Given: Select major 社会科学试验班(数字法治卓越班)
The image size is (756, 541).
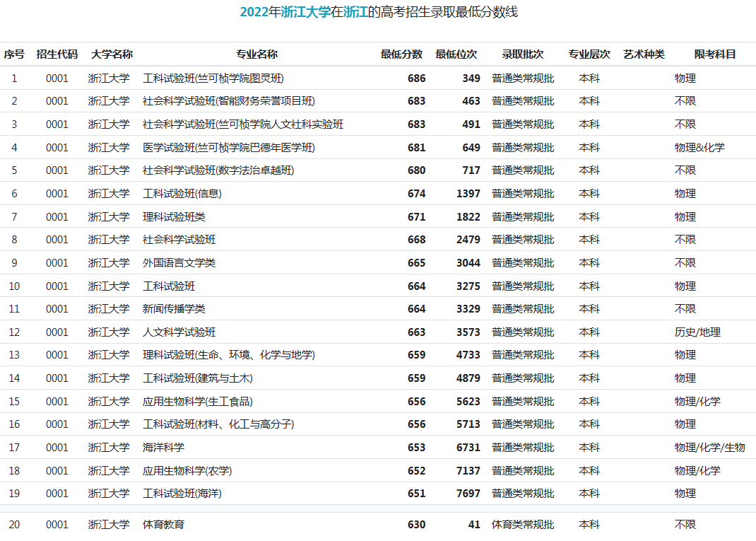Looking at the screenshot, I should (x=218, y=170).
